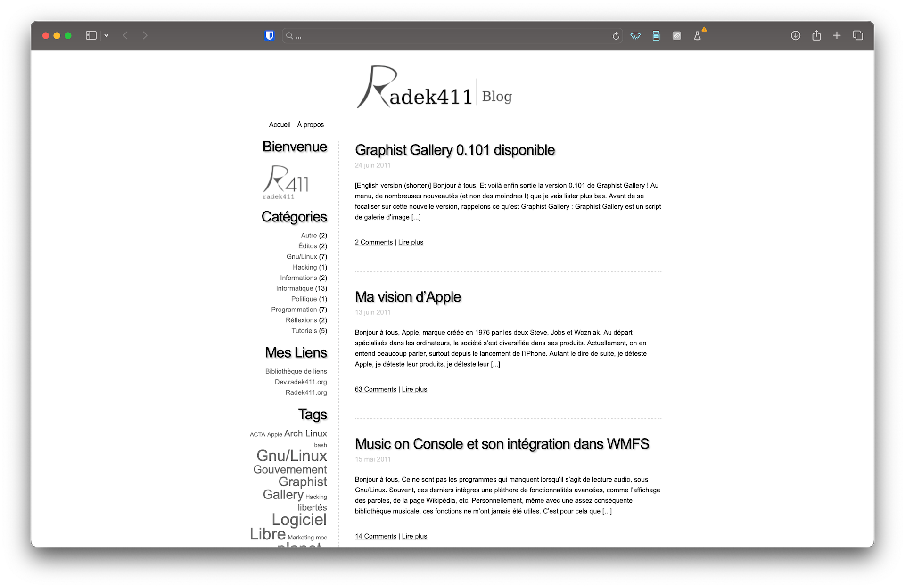Image resolution: width=905 pixels, height=588 pixels.
Task: Open the 63 Comments link
Action: click(x=375, y=389)
